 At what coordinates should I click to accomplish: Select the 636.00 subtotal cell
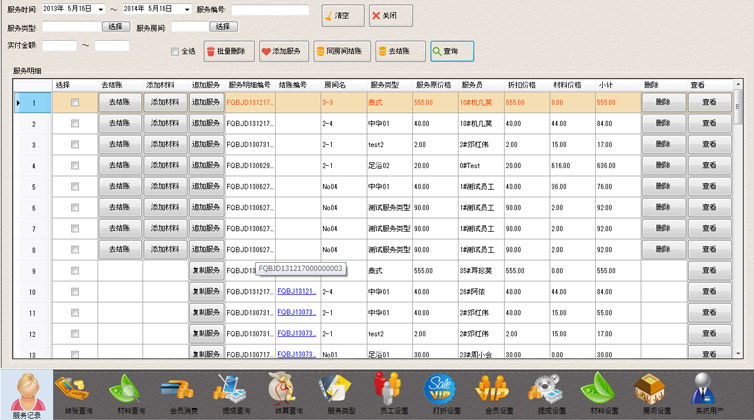click(x=618, y=165)
